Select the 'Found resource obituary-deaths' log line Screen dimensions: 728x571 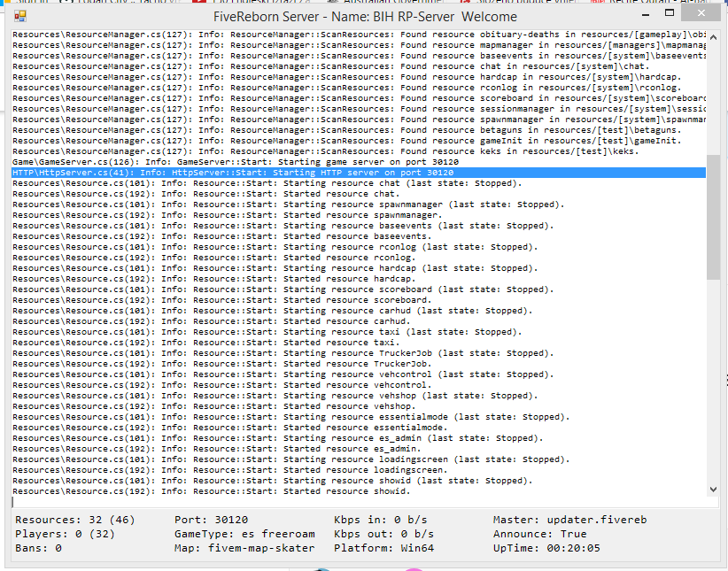(x=359, y=35)
